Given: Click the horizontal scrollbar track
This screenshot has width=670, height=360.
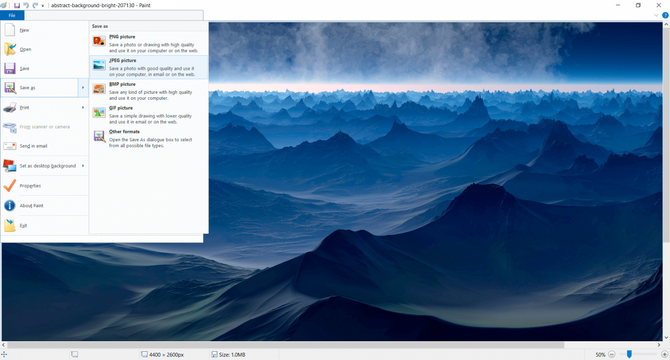Looking at the screenshot, I should click(331, 345).
